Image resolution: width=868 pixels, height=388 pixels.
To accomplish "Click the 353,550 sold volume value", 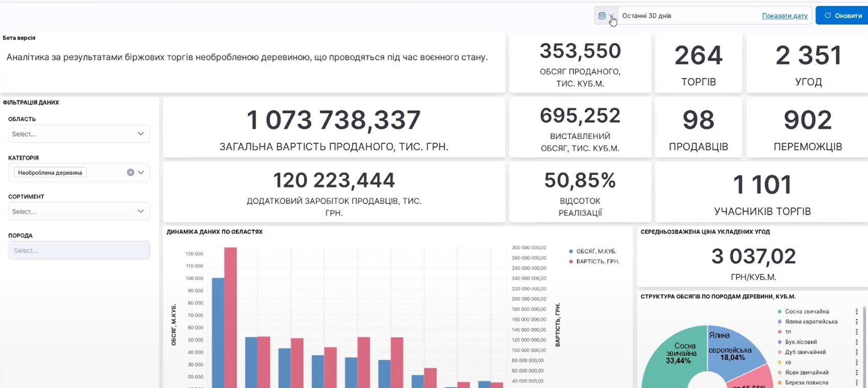I will pyautogui.click(x=580, y=51).
